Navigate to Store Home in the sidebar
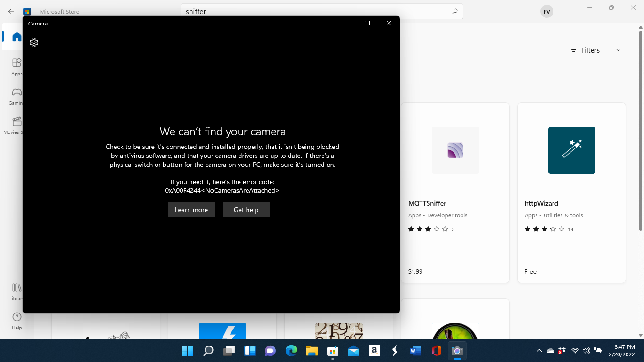This screenshot has width=644, height=362. click(16, 37)
